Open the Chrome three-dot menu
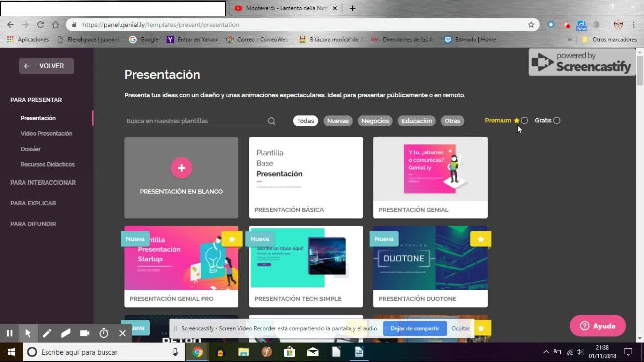This screenshot has height=362, width=644. [633, 24]
